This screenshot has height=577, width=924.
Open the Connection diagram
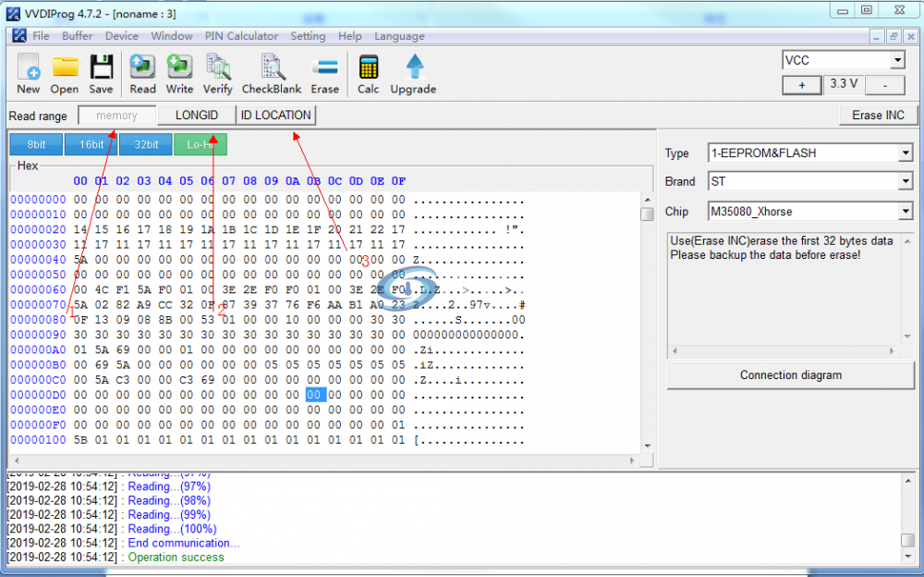[x=790, y=375]
